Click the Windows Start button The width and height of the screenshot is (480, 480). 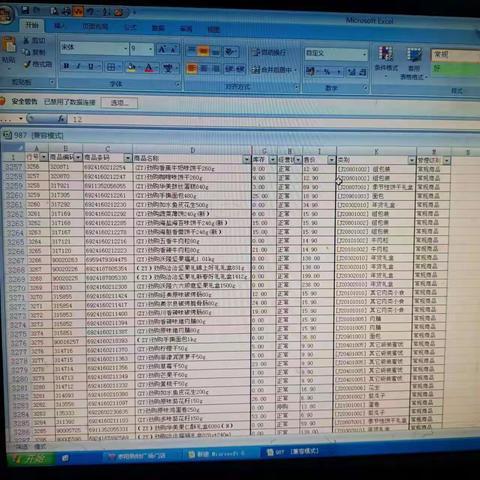click(x=31, y=459)
